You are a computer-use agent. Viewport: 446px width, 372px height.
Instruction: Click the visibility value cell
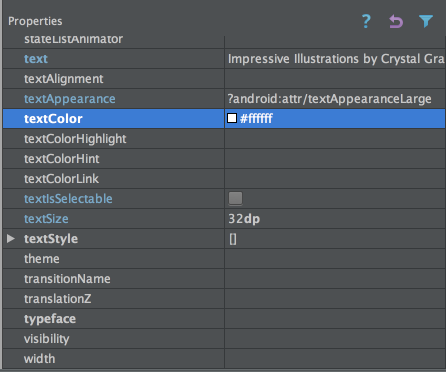coord(335,339)
